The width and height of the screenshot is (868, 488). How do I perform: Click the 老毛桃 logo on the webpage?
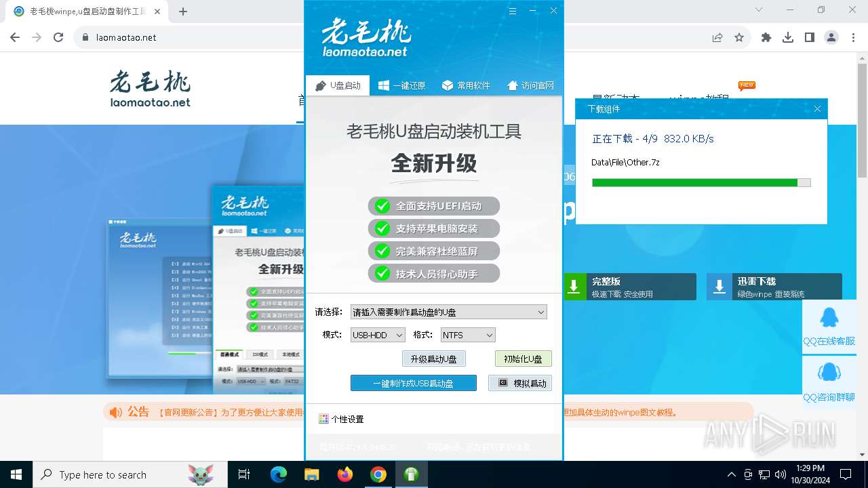(x=150, y=89)
